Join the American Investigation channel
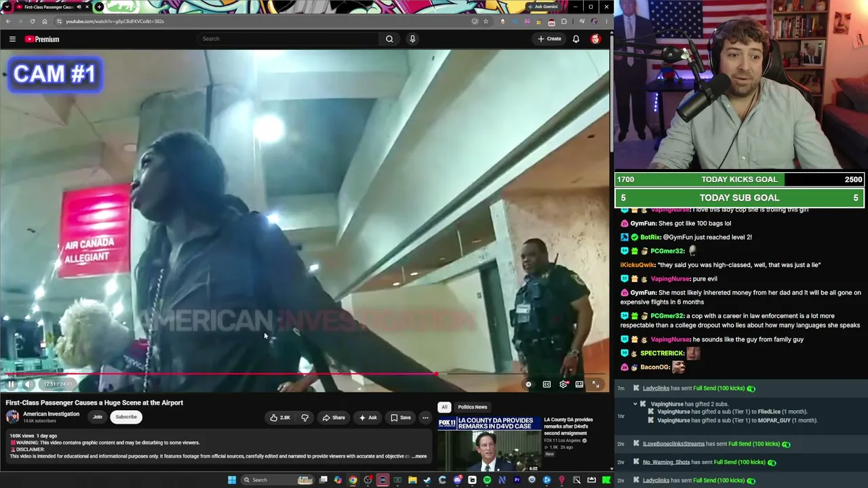The width and height of the screenshot is (868, 488). point(98,417)
